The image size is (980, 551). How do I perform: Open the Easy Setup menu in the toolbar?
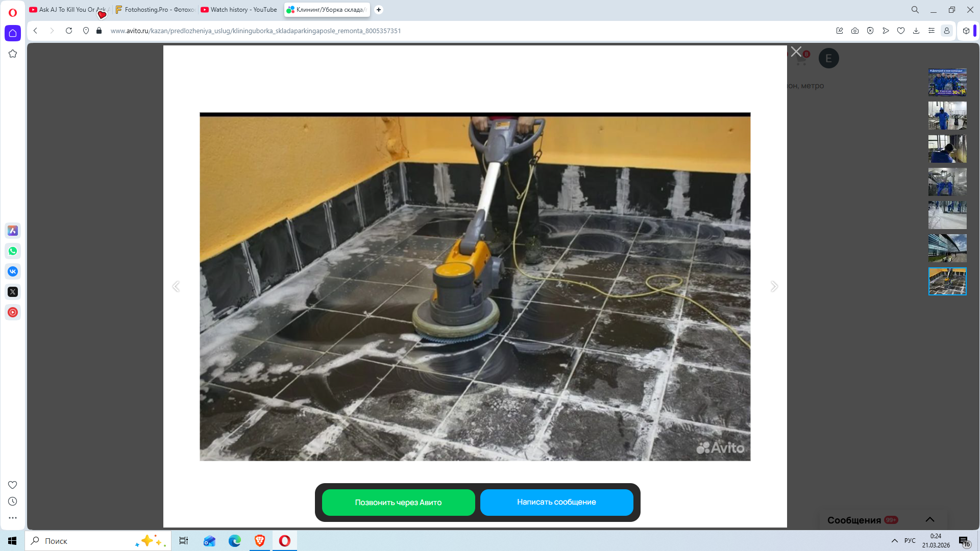pos(932,31)
